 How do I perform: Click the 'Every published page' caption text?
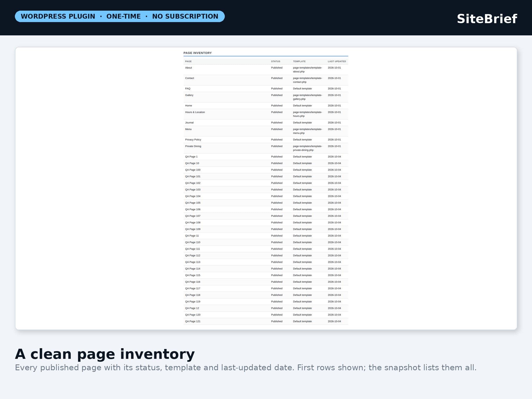pyautogui.click(x=246, y=368)
